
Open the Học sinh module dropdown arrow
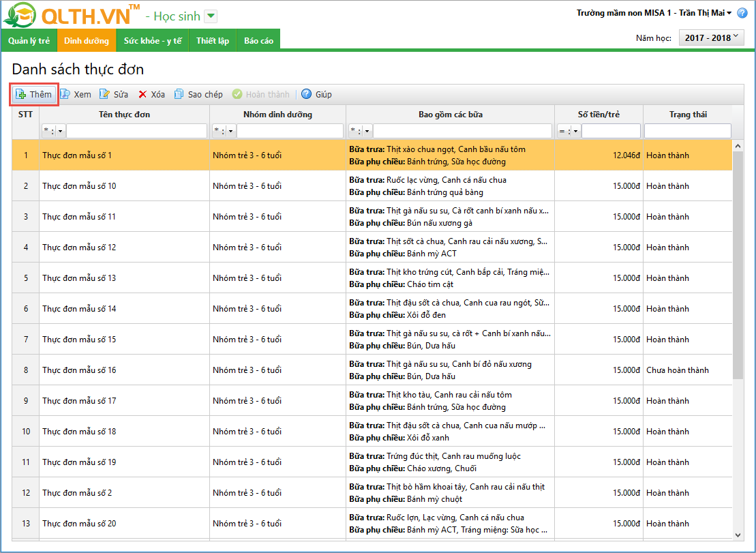[x=211, y=16]
